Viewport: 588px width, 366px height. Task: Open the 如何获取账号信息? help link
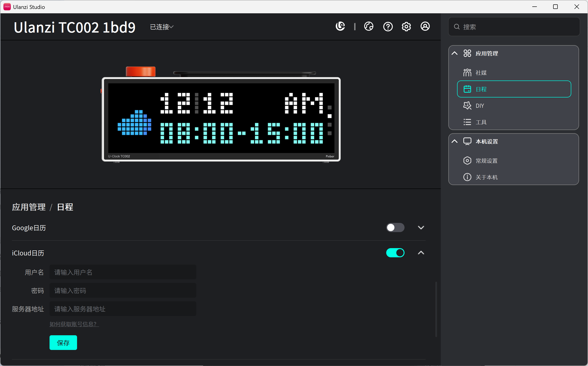pyautogui.click(x=74, y=324)
